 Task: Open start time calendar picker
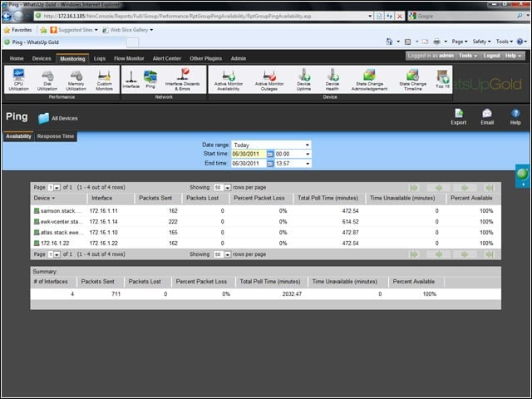[x=269, y=154]
